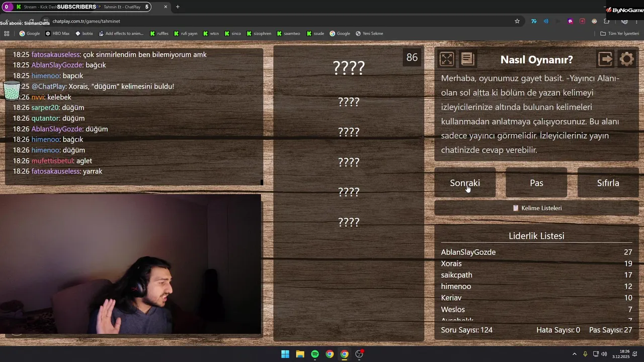Expand the Tüm Yer İşaretleri folder
This screenshot has width=644, height=362.
pyautogui.click(x=619, y=33)
